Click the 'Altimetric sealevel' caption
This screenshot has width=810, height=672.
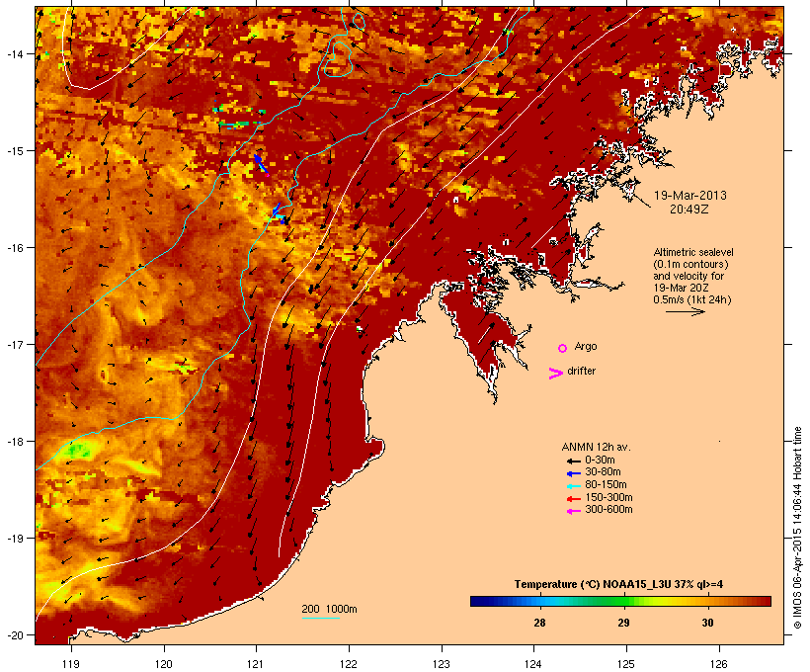pyautogui.click(x=693, y=252)
